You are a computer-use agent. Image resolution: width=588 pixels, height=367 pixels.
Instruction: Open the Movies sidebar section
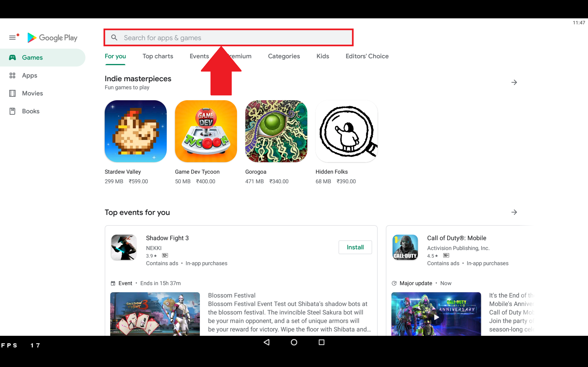[x=32, y=93]
